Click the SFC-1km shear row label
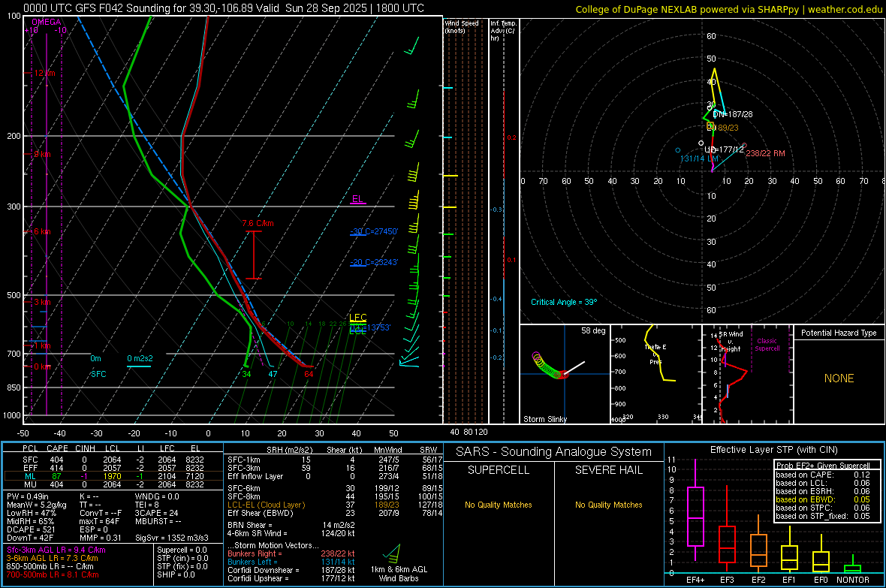This screenshot has height=588, width=886. [244, 460]
